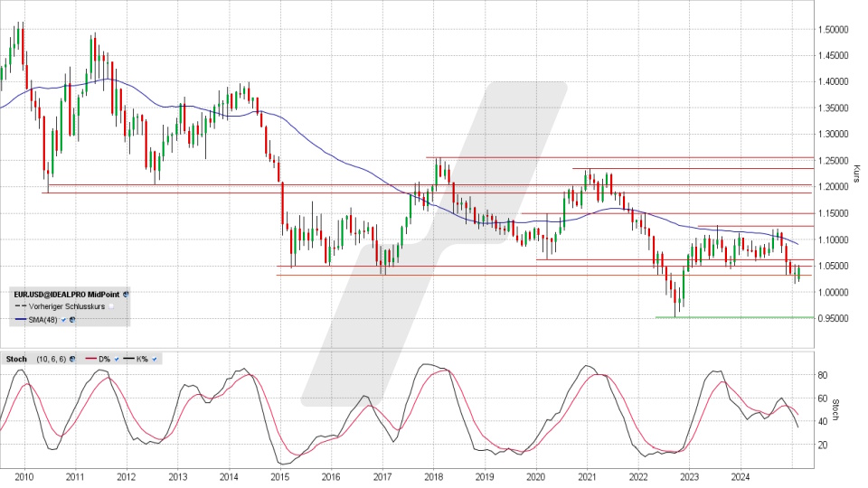Enable the Vorheriger Schlusskurs checkbox
The image size is (868, 488).
pyautogui.click(x=111, y=306)
